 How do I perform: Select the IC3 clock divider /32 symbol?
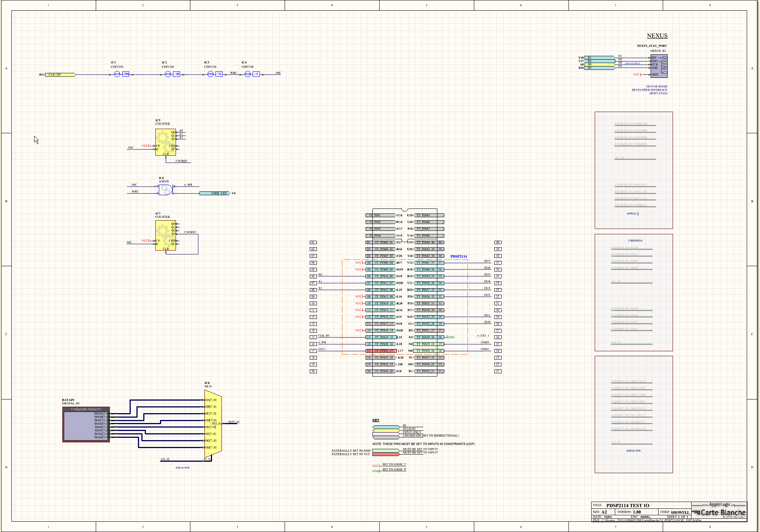(x=215, y=74)
